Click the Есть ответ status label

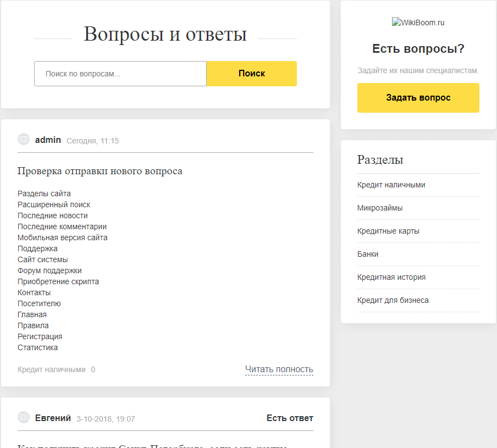click(x=290, y=418)
